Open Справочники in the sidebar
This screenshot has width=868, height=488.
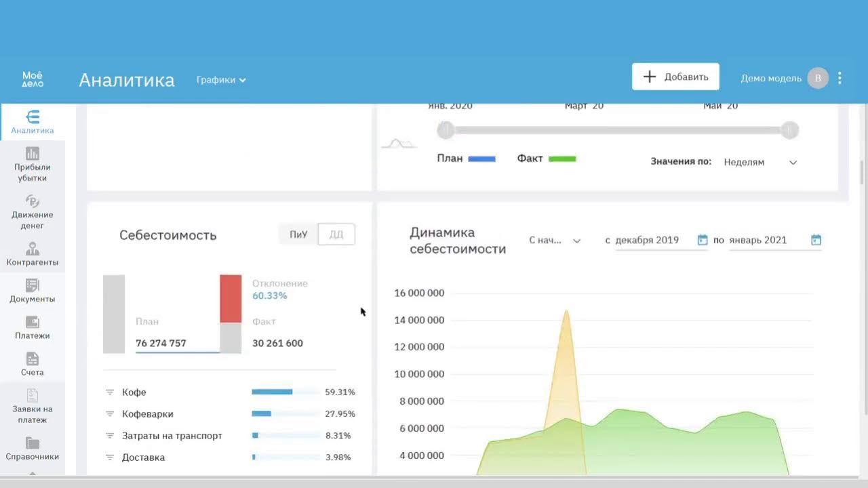point(33,448)
